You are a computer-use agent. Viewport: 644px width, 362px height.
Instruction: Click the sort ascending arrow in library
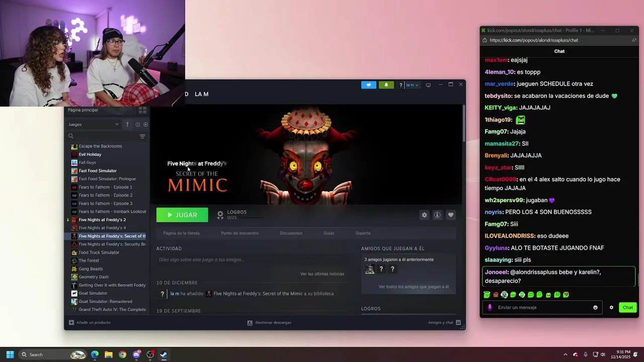pos(127,124)
